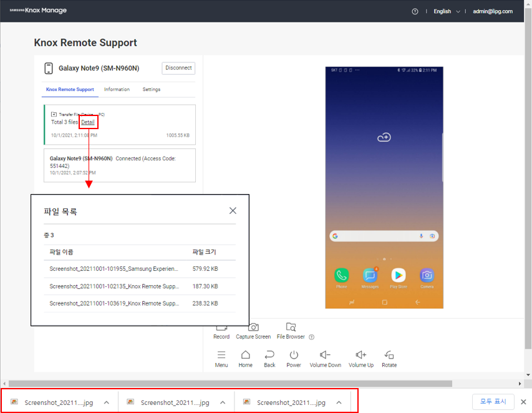
Task: Select the Rotate screen icon
Action: click(389, 354)
